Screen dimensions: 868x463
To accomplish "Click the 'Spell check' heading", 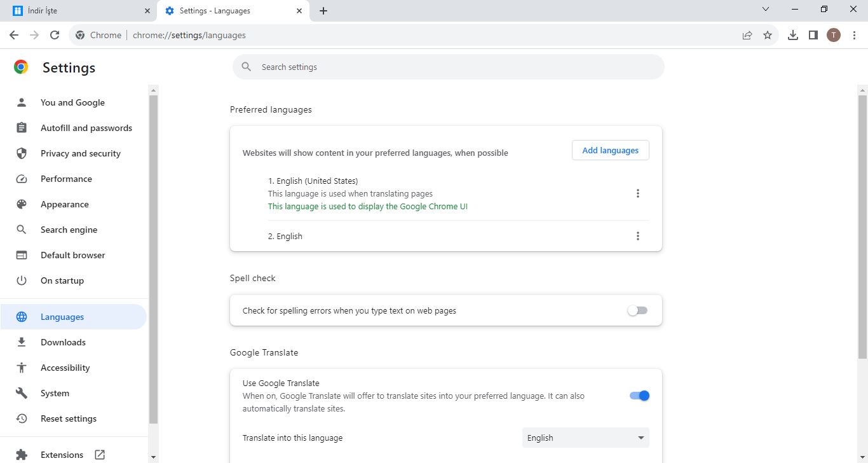I will 253,278.
